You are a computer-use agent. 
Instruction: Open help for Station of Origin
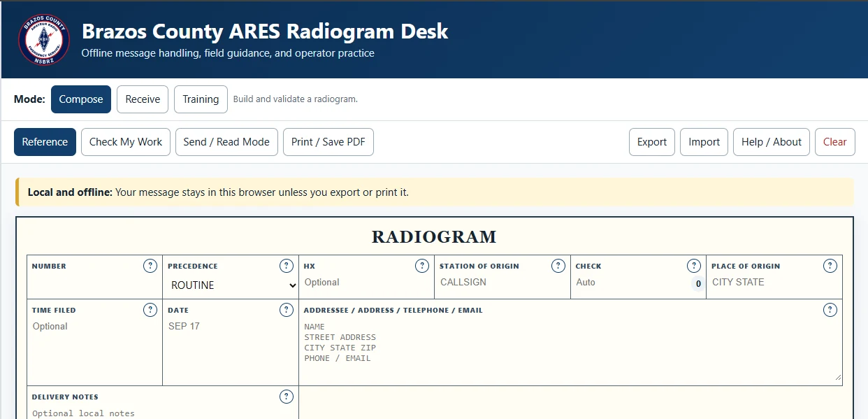(x=558, y=266)
